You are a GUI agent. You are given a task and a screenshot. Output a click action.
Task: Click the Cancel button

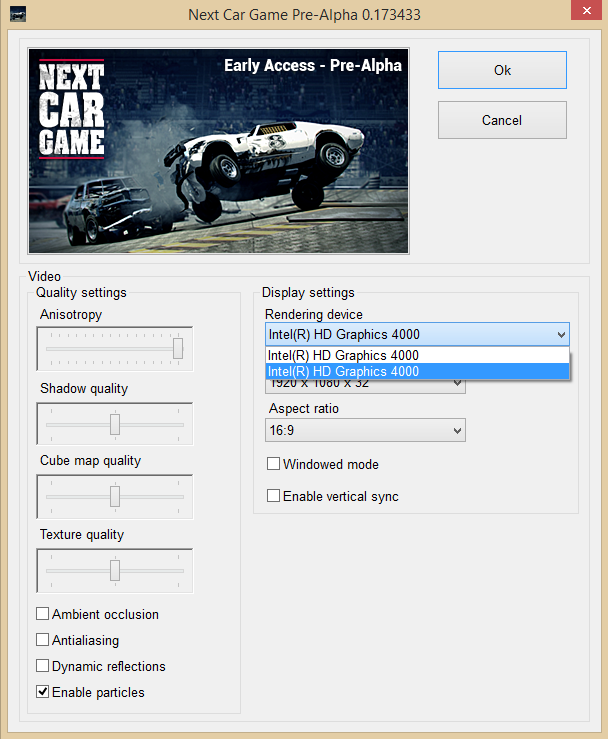click(502, 120)
